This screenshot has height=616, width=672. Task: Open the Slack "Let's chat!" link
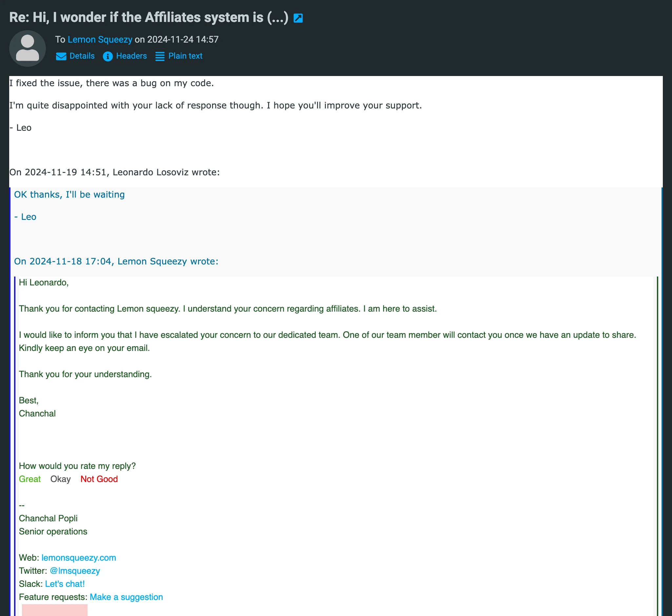(x=65, y=584)
